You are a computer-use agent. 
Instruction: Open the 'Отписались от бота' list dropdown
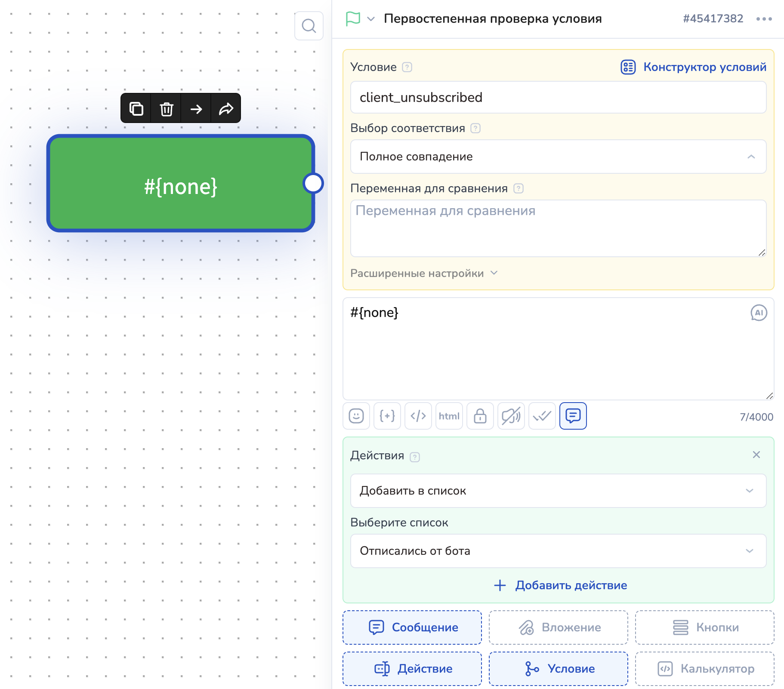click(x=558, y=551)
